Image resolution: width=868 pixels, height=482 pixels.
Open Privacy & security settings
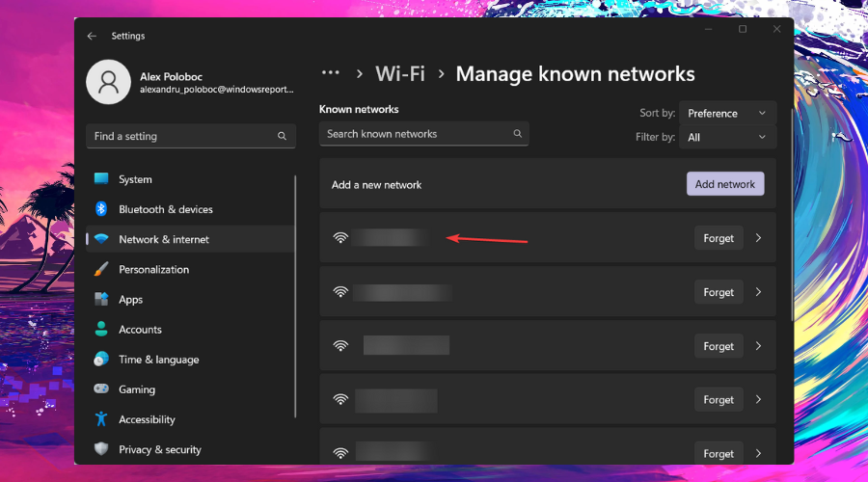pyautogui.click(x=190, y=449)
